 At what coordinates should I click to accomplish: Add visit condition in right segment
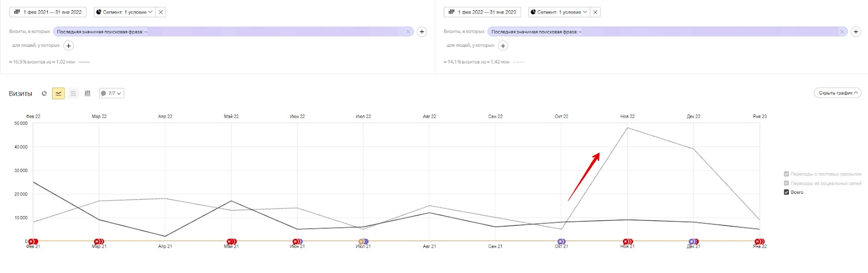(856, 32)
